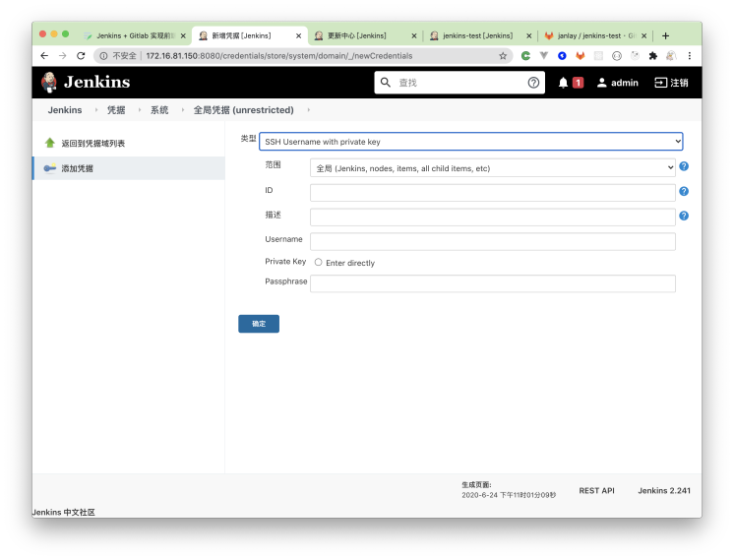The height and width of the screenshot is (560, 734).
Task: Click the Jenkins header title text
Action: pos(96,82)
